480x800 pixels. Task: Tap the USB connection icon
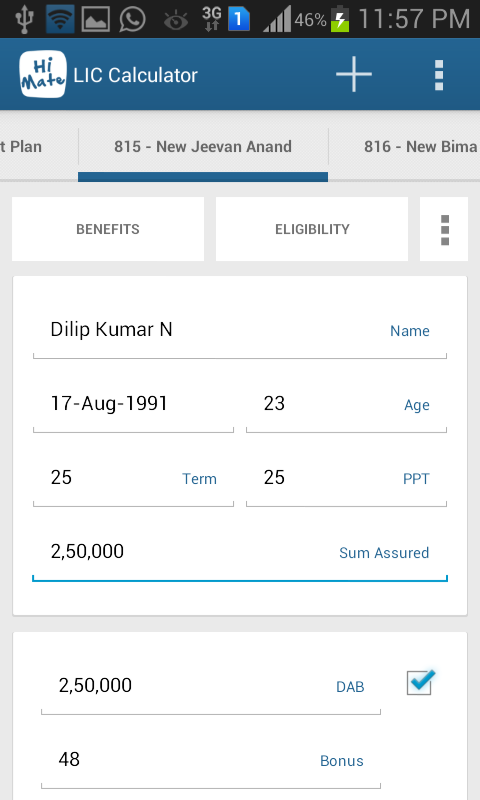[x=24, y=19]
